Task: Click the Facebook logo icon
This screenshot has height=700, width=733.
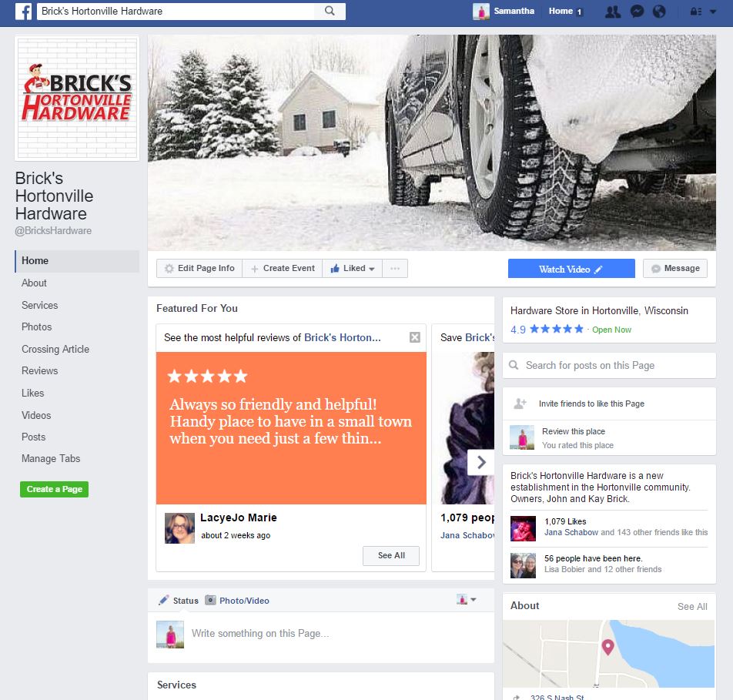Action: [23, 12]
